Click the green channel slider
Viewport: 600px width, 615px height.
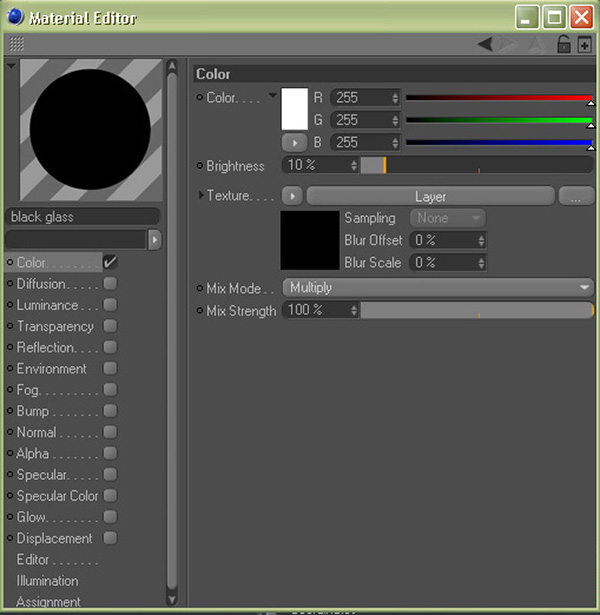499,120
